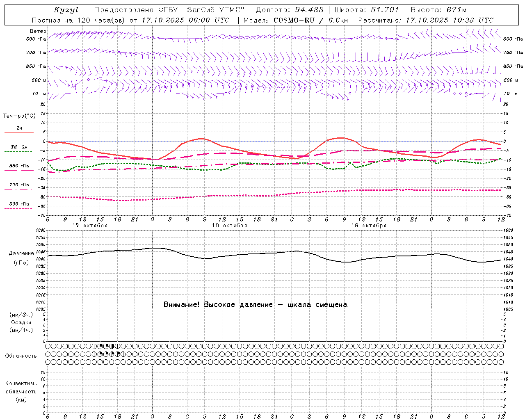
Task: Click the Ветер wind panel label
Action: 38,31
